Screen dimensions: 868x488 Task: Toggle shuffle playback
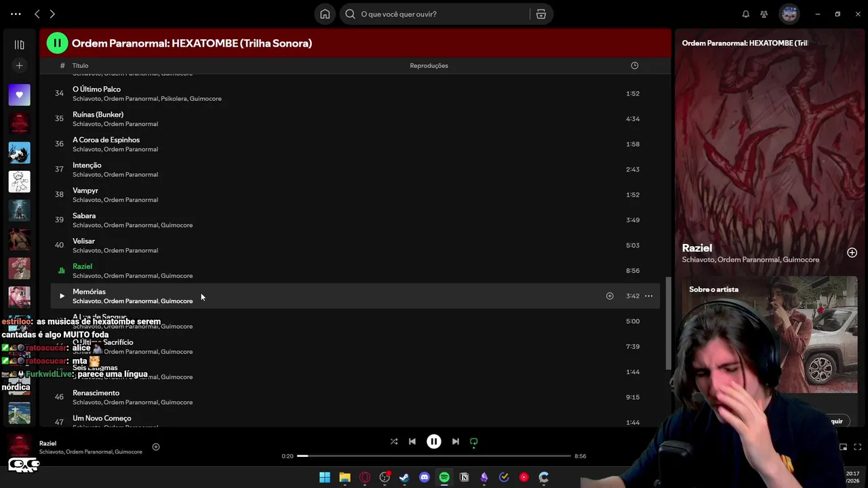(x=394, y=441)
